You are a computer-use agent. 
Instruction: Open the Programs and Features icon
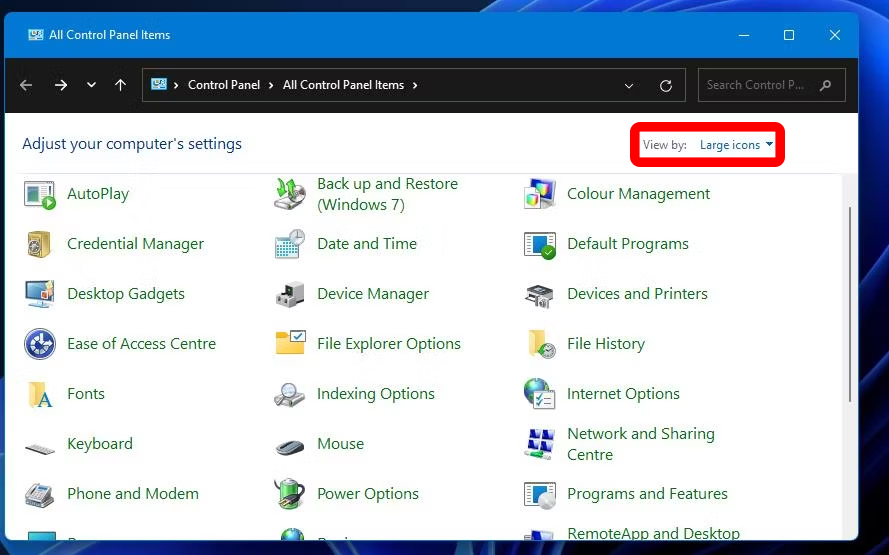click(x=539, y=495)
